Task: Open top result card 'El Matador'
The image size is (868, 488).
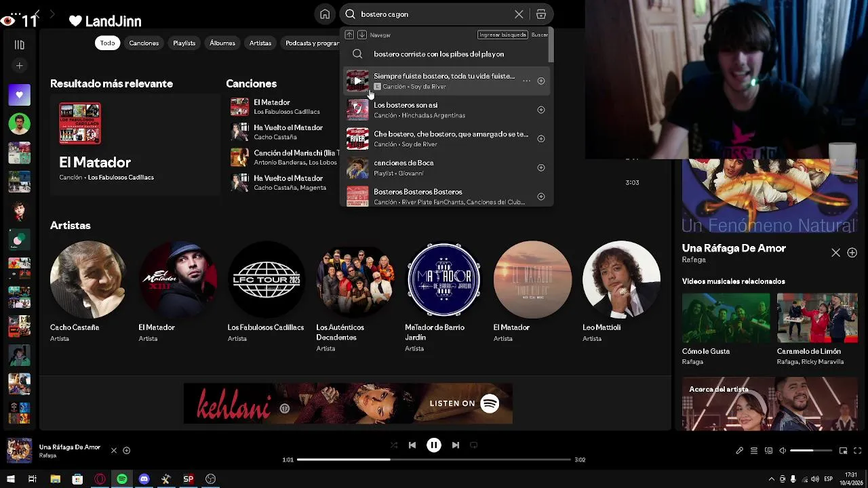Action: coord(134,144)
